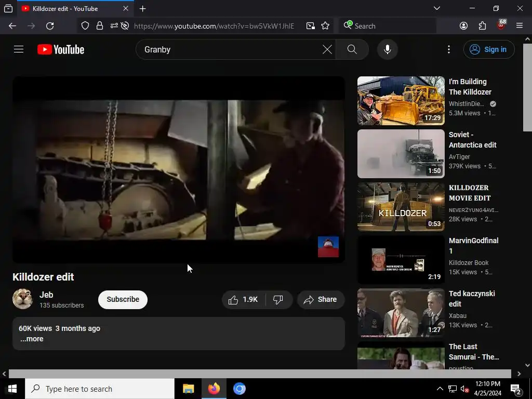The image size is (532, 399).
Task: Select the Killdozer edit - YouTube tab
Action: tap(75, 8)
